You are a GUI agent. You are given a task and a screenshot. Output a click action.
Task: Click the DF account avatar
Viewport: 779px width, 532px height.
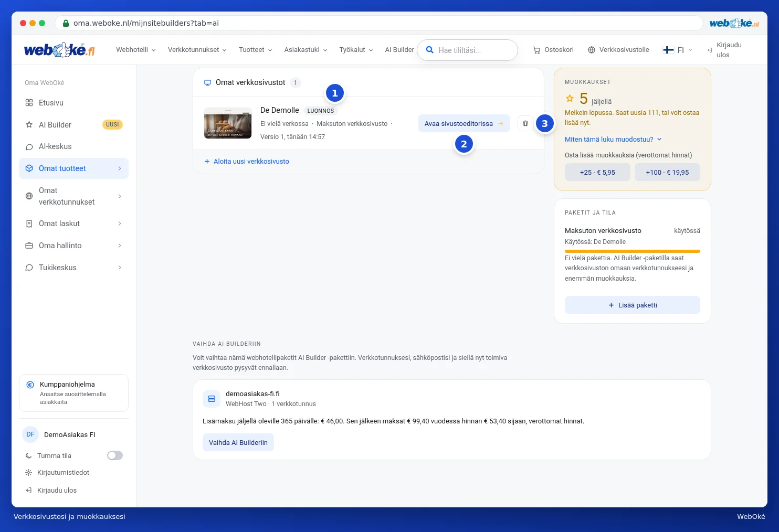[30, 434]
